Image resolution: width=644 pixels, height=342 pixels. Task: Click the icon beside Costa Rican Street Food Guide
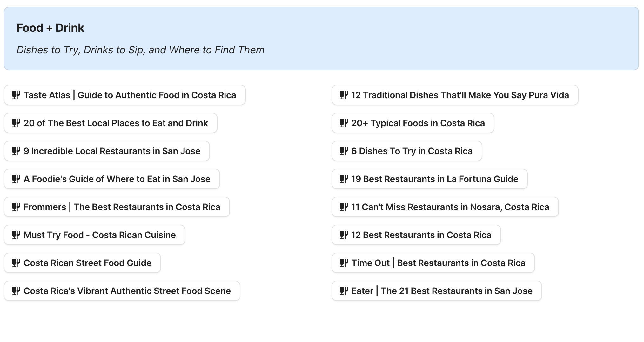(16, 263)
